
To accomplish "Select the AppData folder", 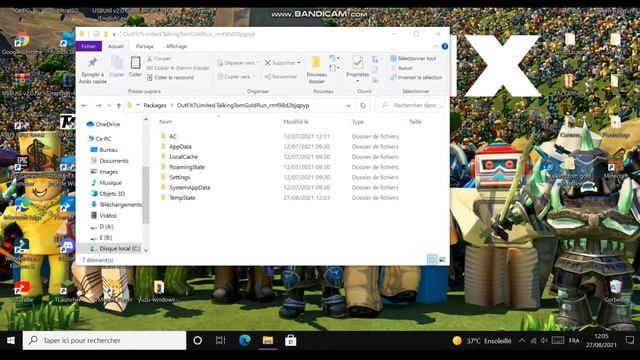I will [x=180, y=147].
